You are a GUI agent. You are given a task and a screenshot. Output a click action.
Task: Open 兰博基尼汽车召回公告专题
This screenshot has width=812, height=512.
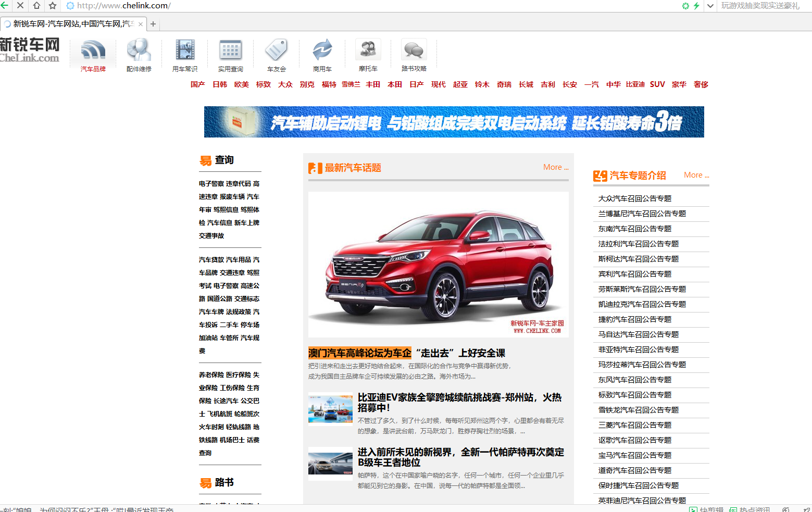(642, 214)
